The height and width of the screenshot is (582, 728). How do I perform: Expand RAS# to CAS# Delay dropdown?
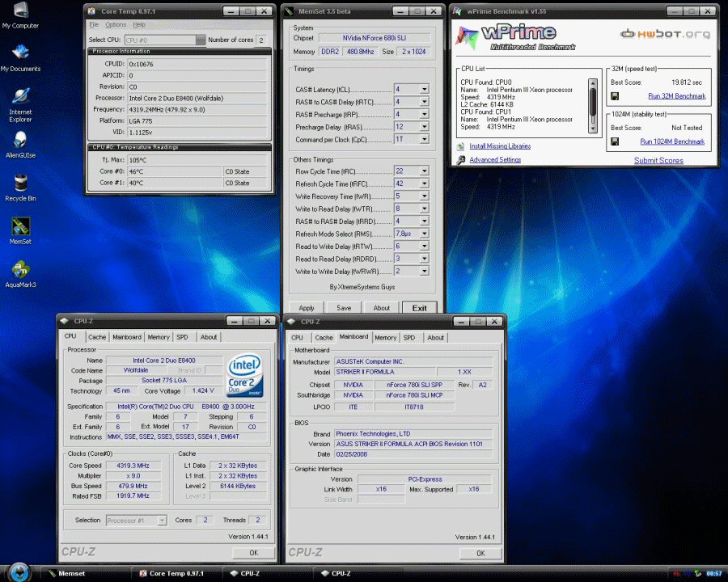(x=425, y=102)
